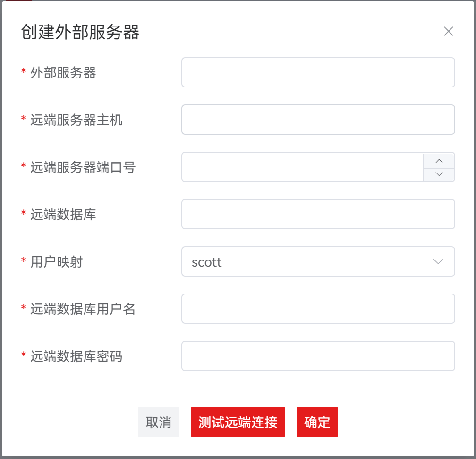Click the 用户映射 label text
This screenshot has height=459, width=476.
point(57,262)
